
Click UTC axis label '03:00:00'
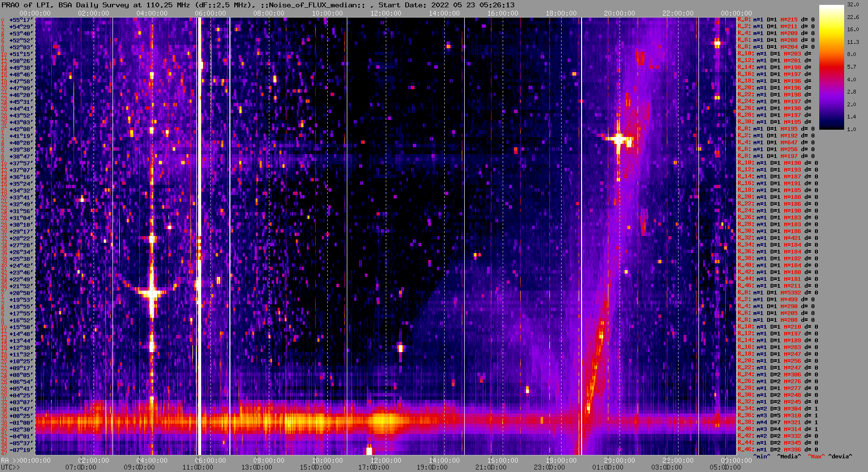pos(667,467)
